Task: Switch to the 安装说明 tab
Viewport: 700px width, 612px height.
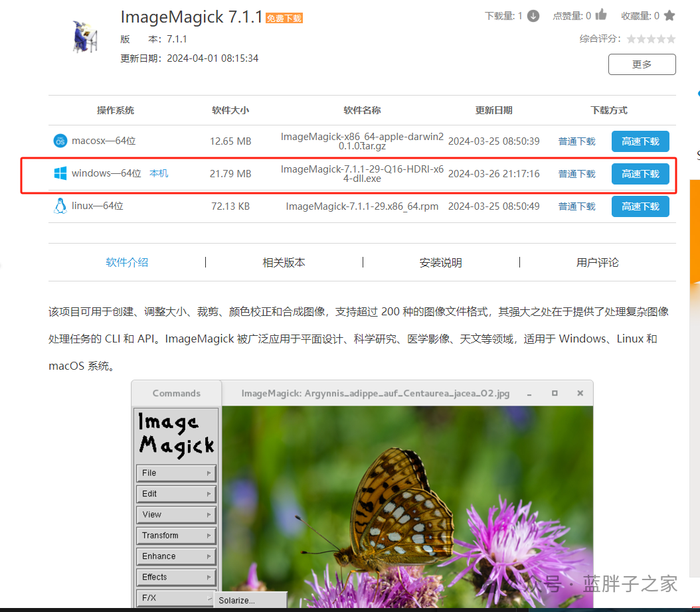Action: tap(440, 262)
